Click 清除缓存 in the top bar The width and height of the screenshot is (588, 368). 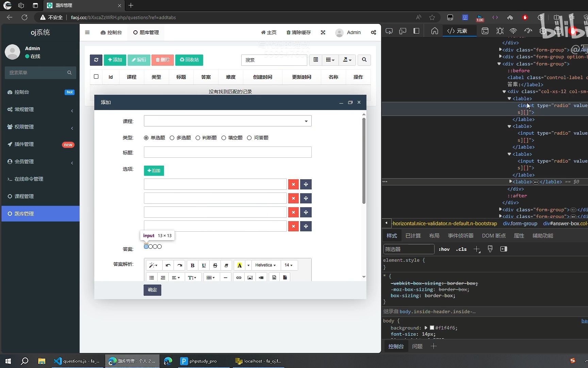coord(298,32)
